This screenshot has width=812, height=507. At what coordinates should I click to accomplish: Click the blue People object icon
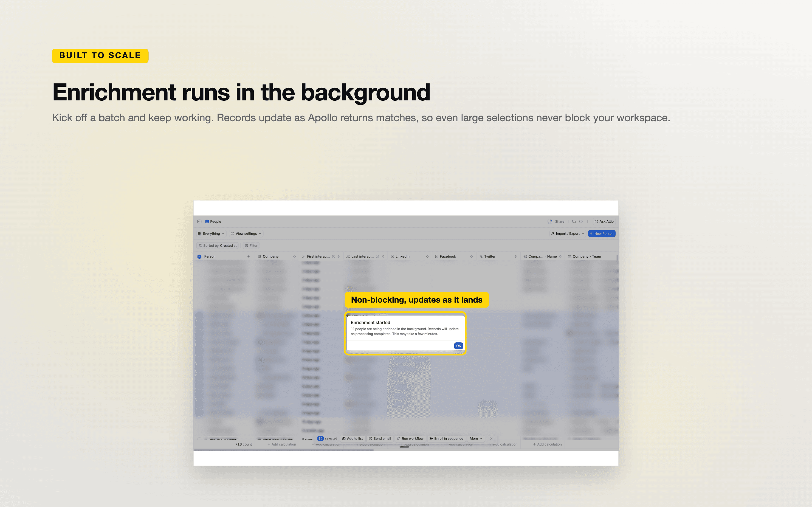207,221
